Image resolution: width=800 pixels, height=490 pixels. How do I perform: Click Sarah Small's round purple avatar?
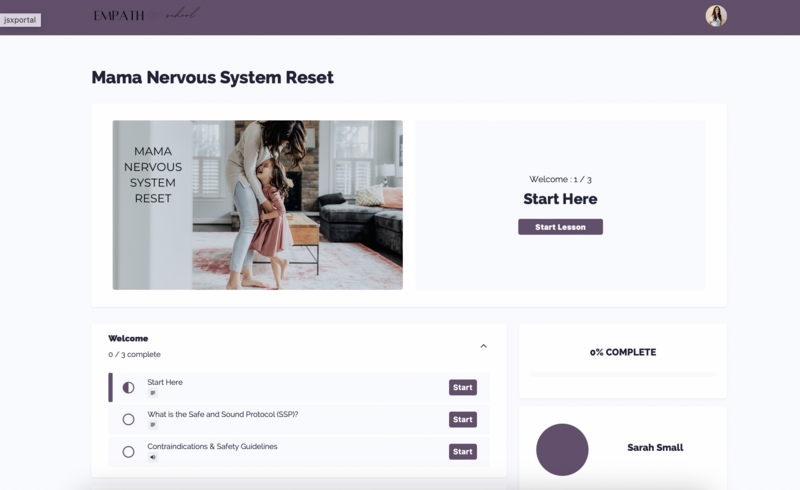click(562, 449)
